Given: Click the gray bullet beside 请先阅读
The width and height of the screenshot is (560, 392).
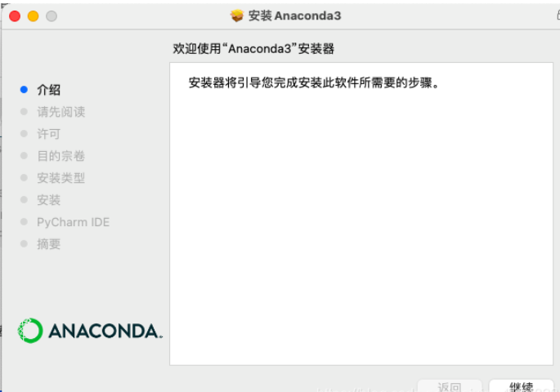Looking at the screenshot, I should 24,112.
